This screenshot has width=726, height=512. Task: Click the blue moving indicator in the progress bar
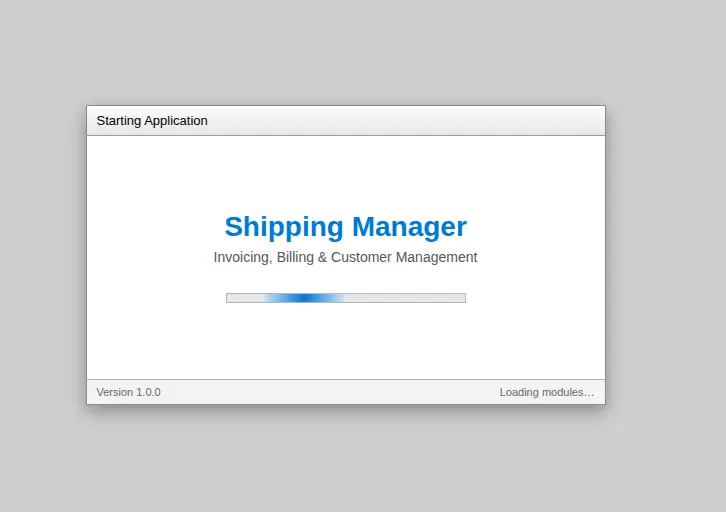(x=304, y=298)
